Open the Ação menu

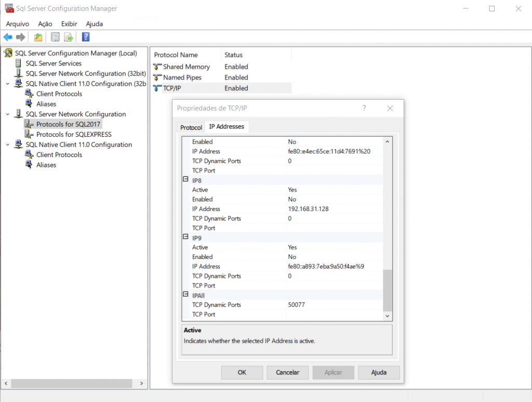point(45,24)
